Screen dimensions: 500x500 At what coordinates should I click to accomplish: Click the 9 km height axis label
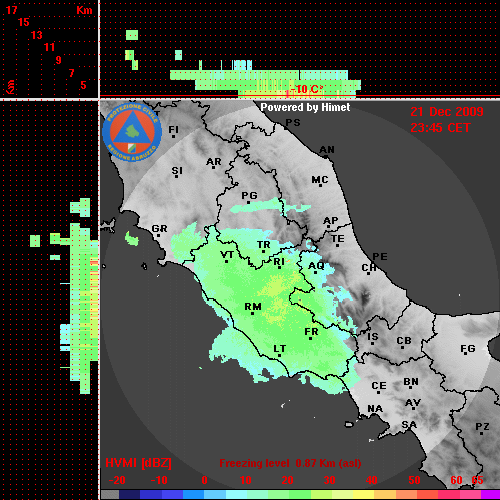pyautogui.click(x=59, y=60)
